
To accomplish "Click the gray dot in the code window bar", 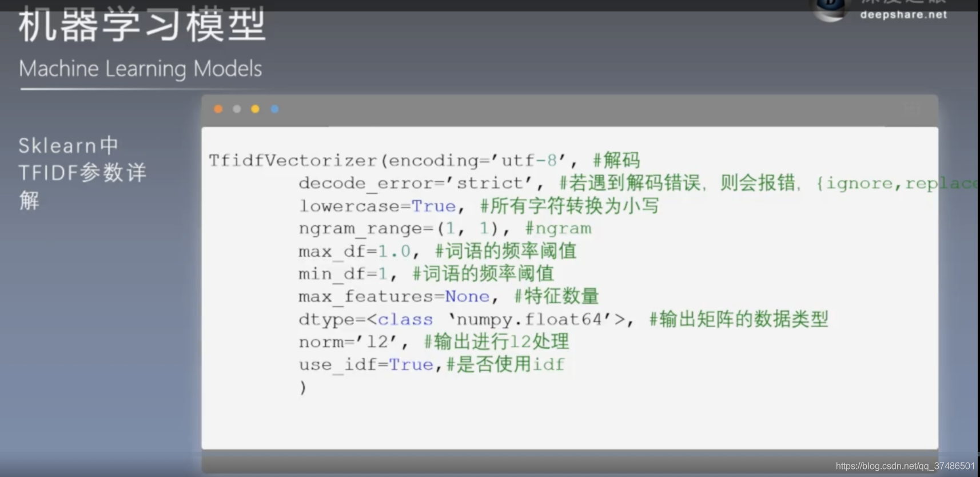I will (x=237, y=109).
